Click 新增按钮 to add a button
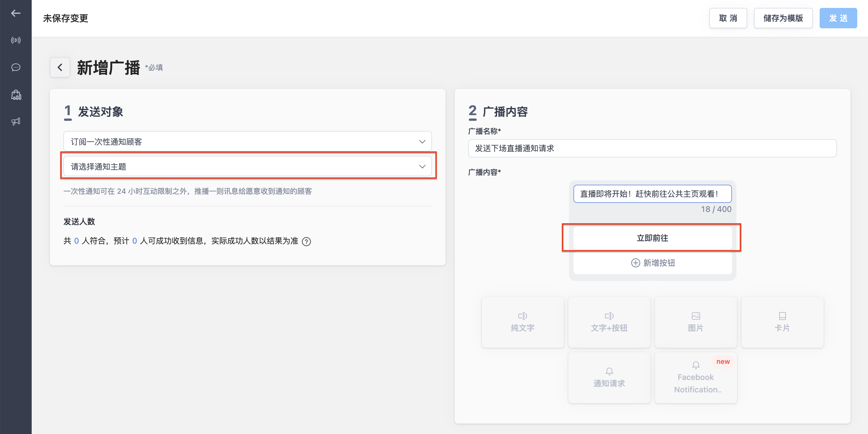Screen dimensions: 868x434 (x=652, y=263)
